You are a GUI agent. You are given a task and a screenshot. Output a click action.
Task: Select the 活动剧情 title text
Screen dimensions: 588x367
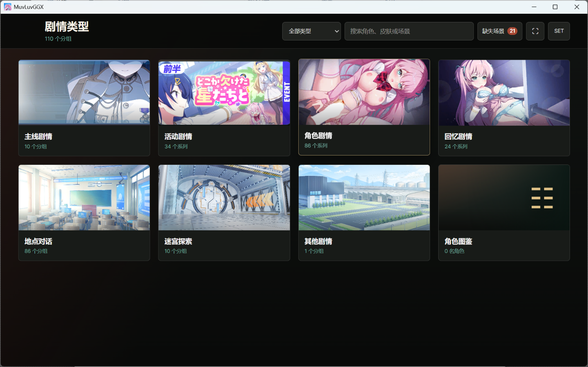[178, 137]
